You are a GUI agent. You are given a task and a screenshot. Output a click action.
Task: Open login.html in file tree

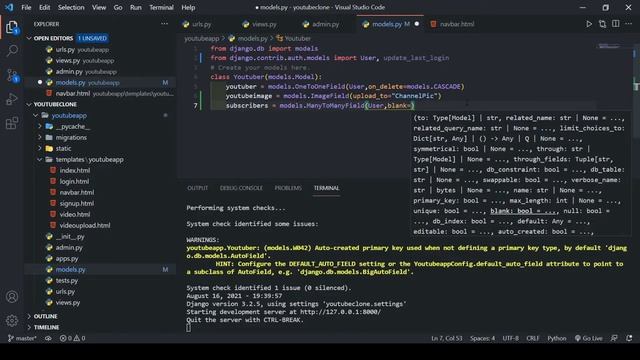pyautogui.click(x=74, y=182)
